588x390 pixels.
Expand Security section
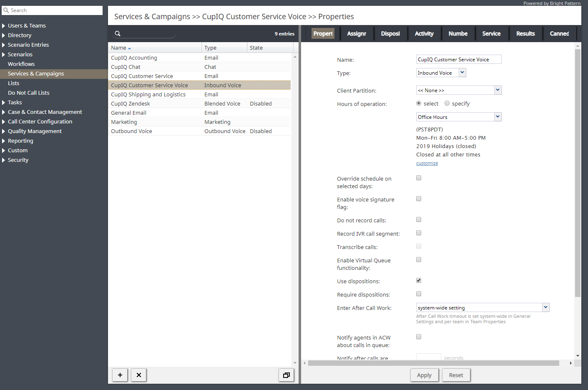pos(4,160)
